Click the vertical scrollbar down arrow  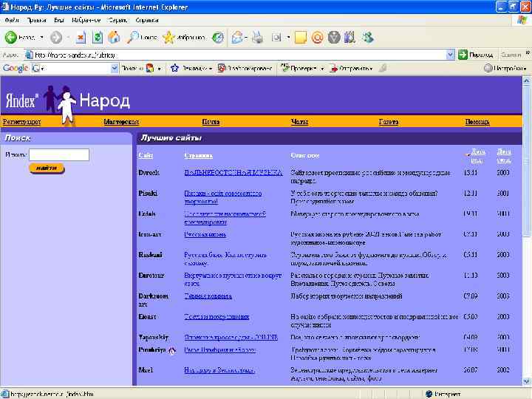(527, 381)
